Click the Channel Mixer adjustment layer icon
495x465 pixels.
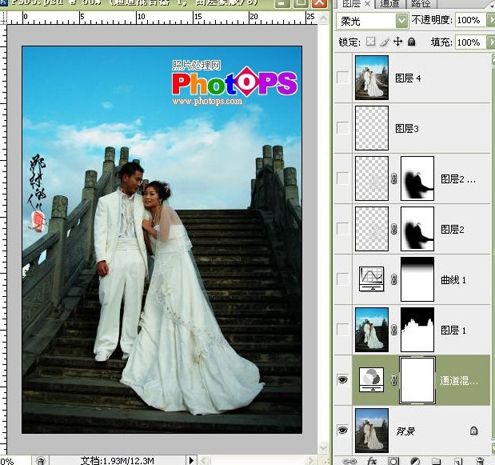[371, 379]
